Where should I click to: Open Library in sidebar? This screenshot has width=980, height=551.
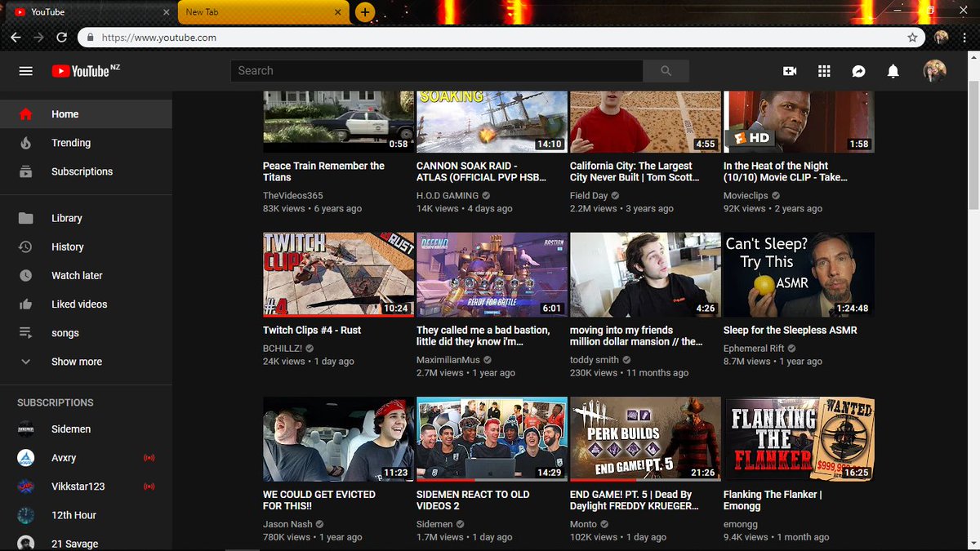86,218
